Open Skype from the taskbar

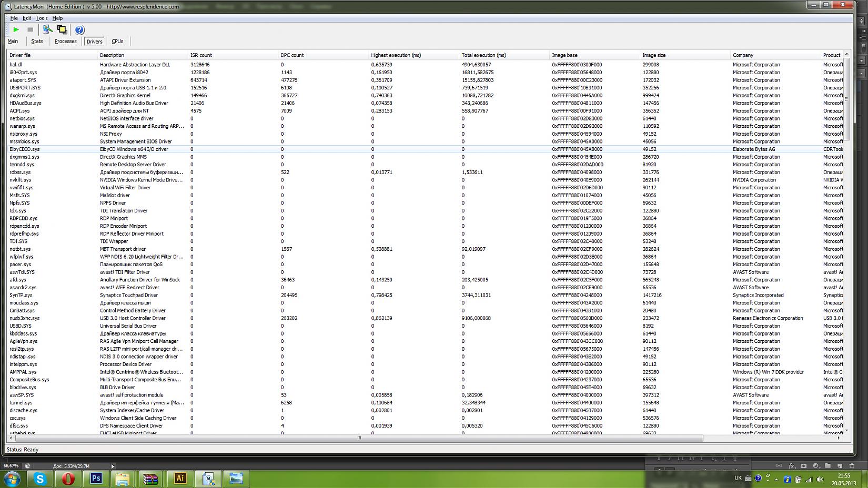pos(40,479)
